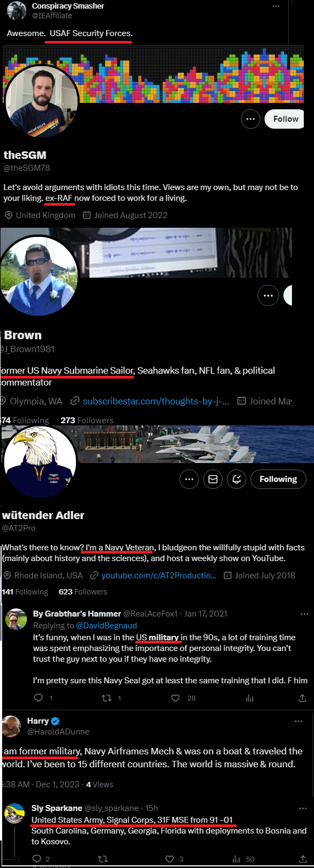Open more options on theSGM profile
Image resolution: width=314 pixels, height=868 pixels.
pos(251,119)
